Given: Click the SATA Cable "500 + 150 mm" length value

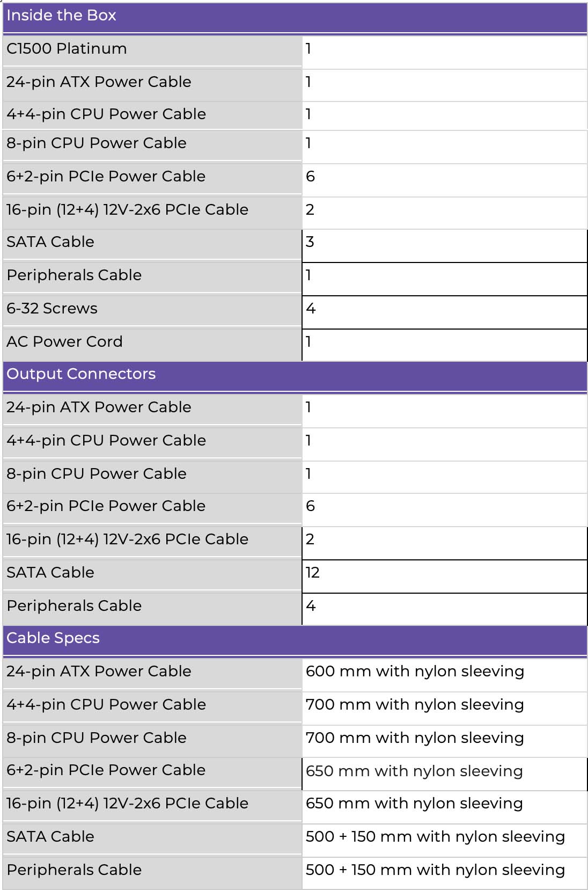Looking at the screenshot, I should click(435, 837).
